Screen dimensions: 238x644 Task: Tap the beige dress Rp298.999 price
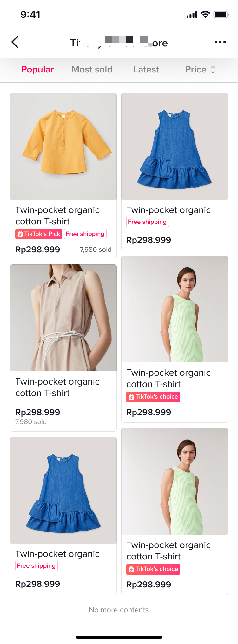(x=38, y=412)
